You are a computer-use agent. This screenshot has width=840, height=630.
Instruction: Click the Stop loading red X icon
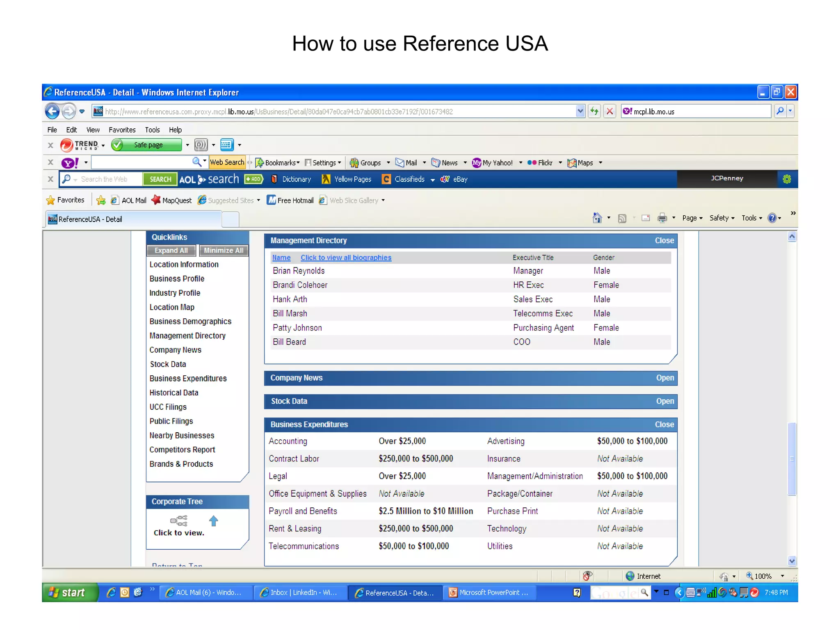pos(610,111)
